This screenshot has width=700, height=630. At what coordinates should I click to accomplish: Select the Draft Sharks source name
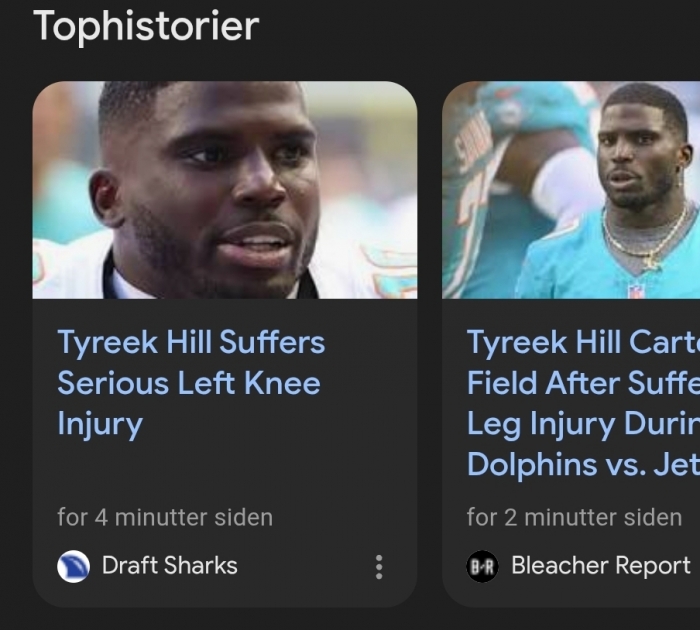[x=170, y=566]
